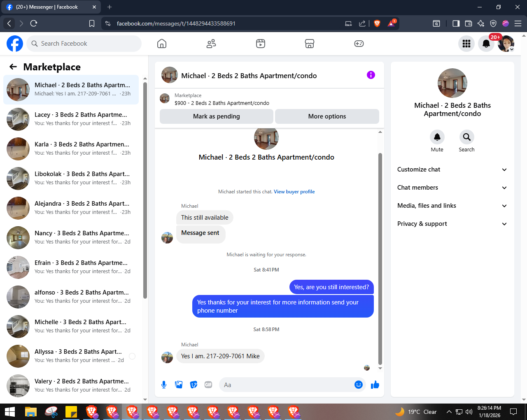Open the Brave hamburger menu

pos(518,23)
